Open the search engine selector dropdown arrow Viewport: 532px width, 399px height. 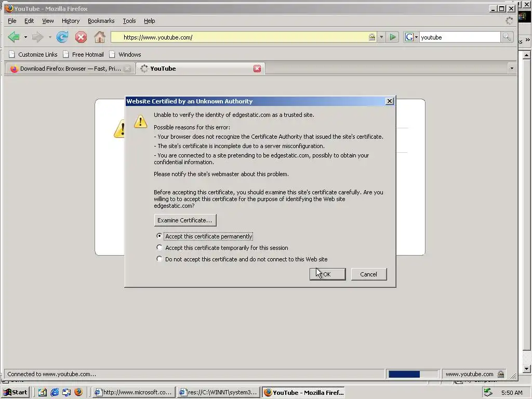click(x=416, y=37)
